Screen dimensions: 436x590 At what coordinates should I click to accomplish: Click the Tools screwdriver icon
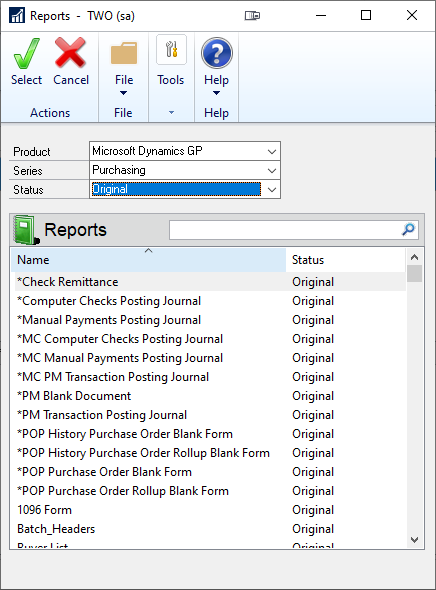(171, 49)
